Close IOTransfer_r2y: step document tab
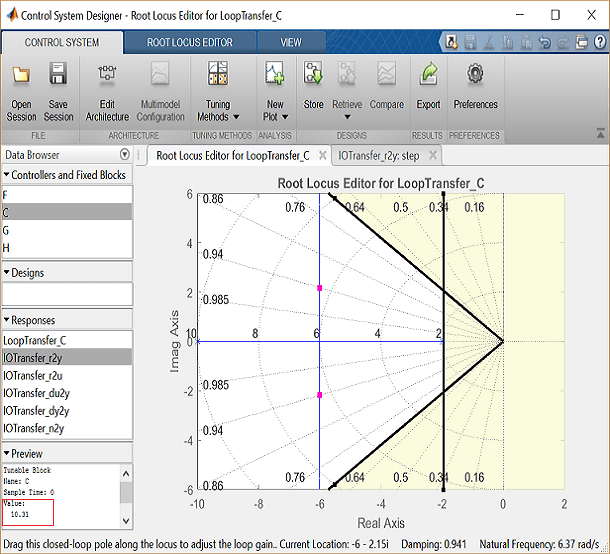Viewport: 610px width, 554px height. click(x=433, y=155)
